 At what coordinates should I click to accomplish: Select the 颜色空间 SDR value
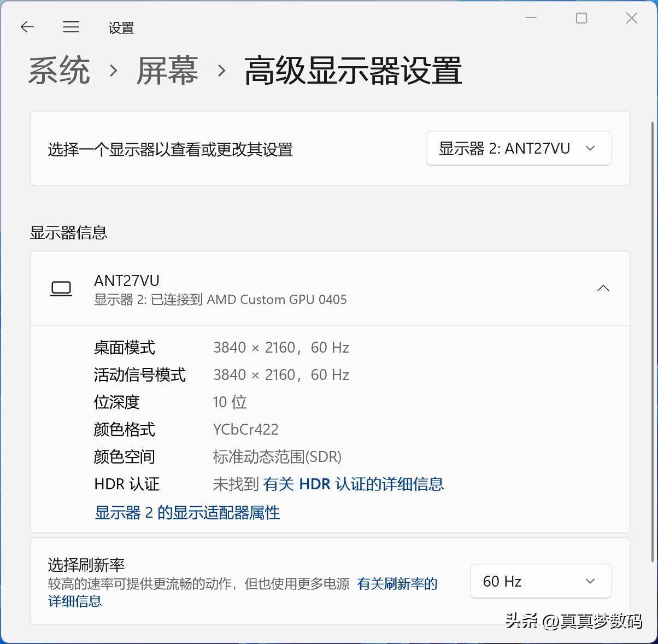[277, 456]
